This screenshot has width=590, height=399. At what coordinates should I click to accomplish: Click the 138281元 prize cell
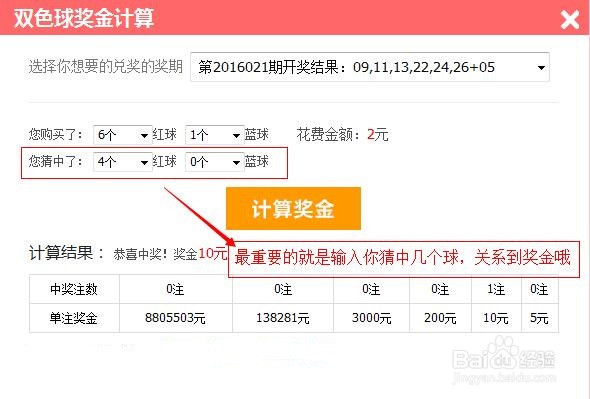tap(283, 318)
